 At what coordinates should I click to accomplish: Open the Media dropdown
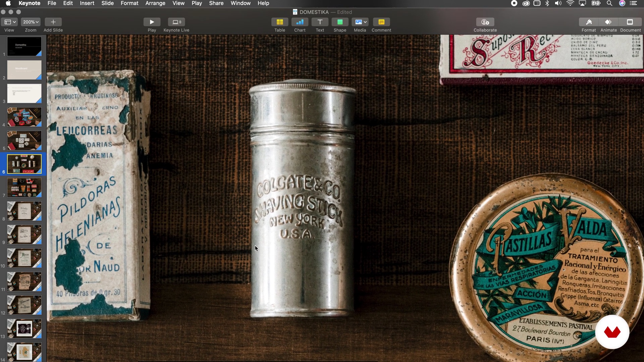[360, 22]
